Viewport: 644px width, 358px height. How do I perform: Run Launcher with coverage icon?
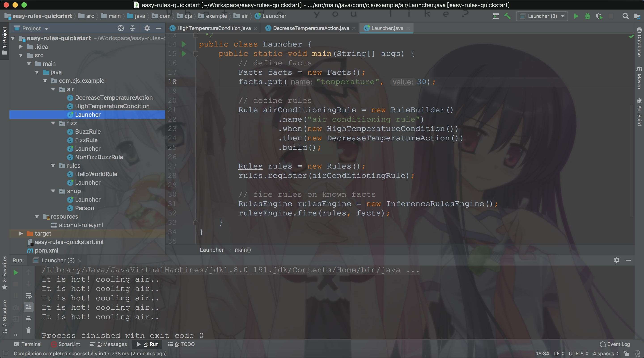[x=599, y=16]
